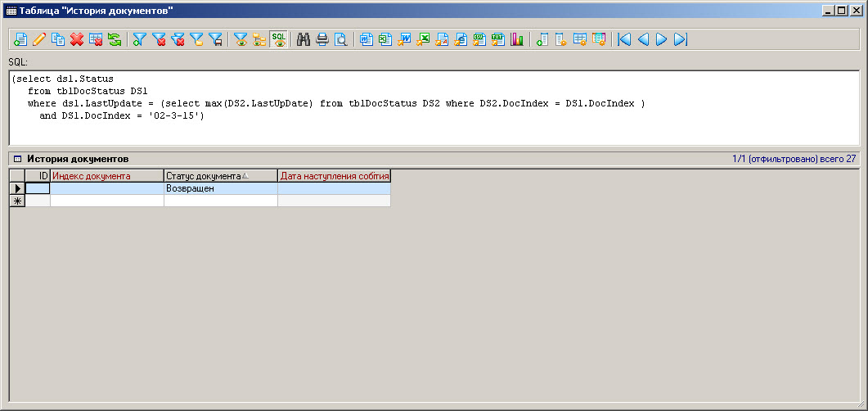
Task: Click the printer icon
Action: coord(322,39)
